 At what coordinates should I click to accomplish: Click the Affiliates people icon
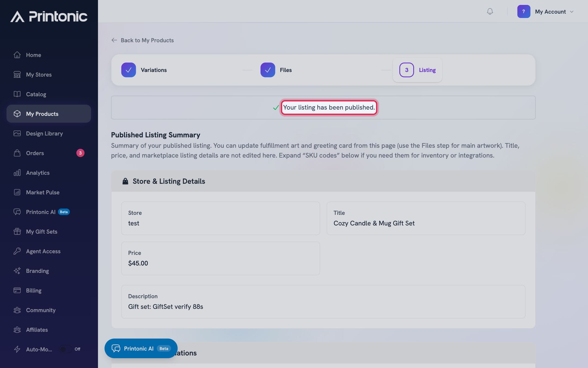click(x=17, y=330)
